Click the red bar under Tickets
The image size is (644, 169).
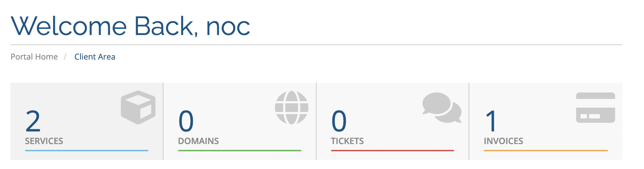click(x=392, y=151)
